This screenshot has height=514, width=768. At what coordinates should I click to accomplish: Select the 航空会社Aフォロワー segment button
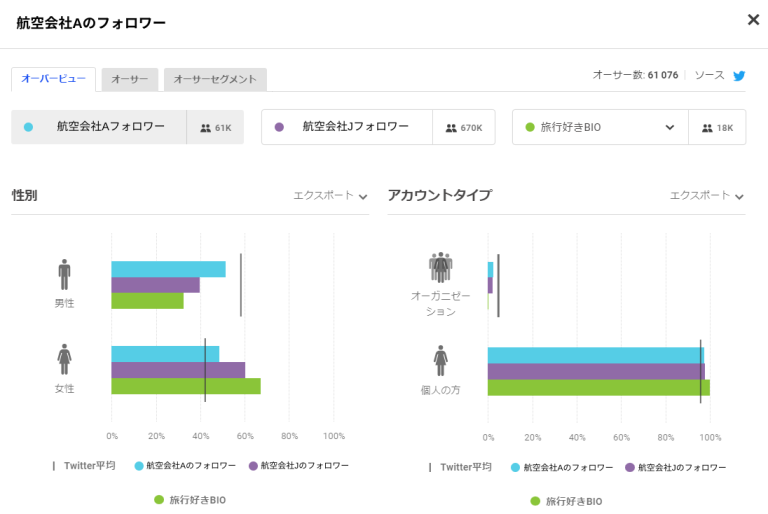[99, 127]
